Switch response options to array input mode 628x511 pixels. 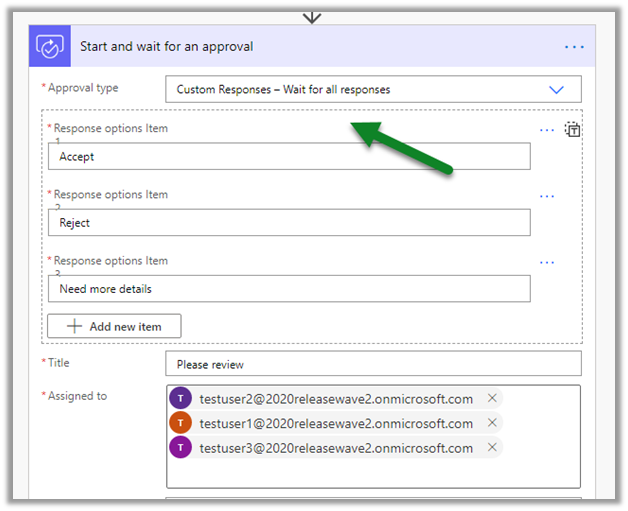pos(572,130)
